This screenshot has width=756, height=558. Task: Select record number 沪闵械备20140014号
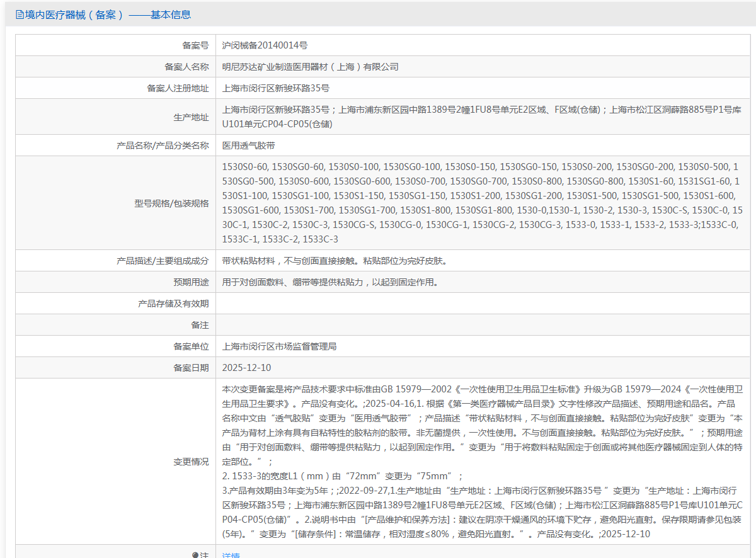point(265,45)
